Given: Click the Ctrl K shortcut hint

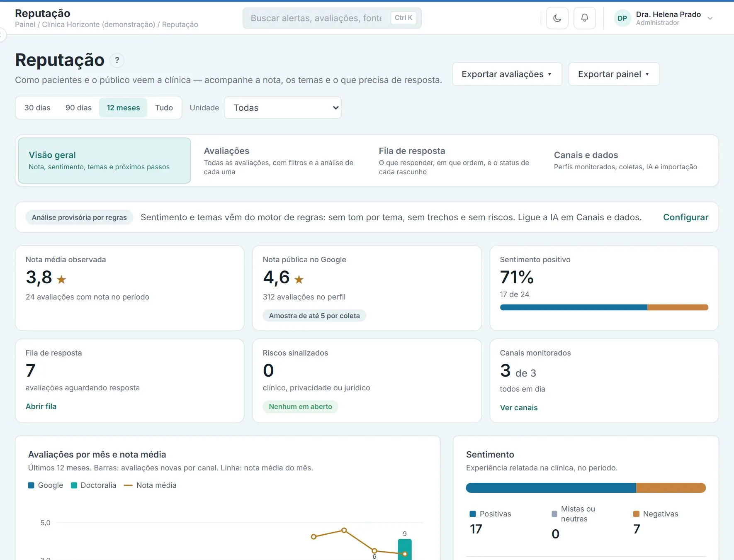Looking at the screenshot, I should point(403,18).
